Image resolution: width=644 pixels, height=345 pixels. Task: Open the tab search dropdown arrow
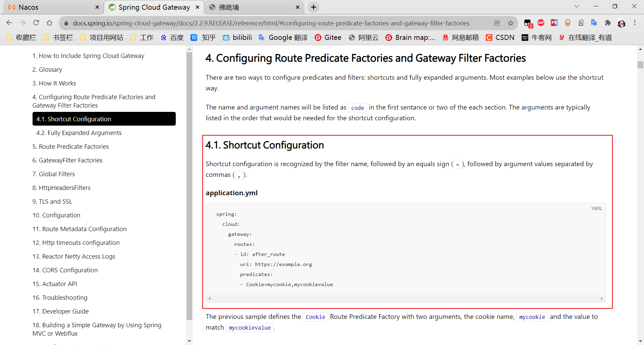[x=577, y=6]
